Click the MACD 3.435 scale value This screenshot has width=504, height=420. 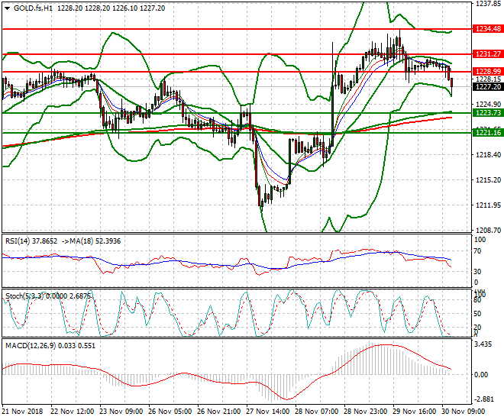point(483,344)
